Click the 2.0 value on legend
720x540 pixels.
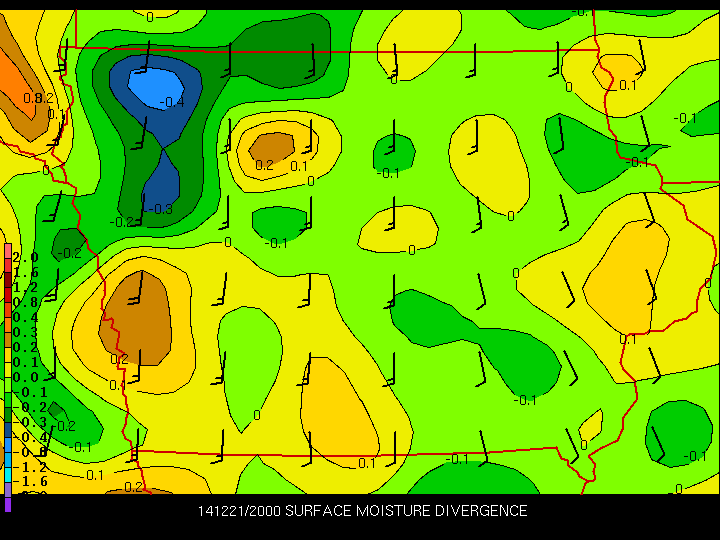26,257
